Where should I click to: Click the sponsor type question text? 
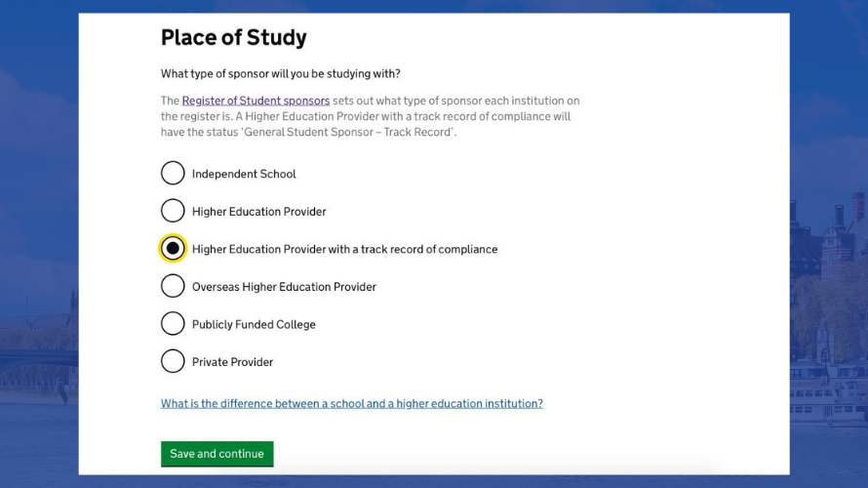280,73
